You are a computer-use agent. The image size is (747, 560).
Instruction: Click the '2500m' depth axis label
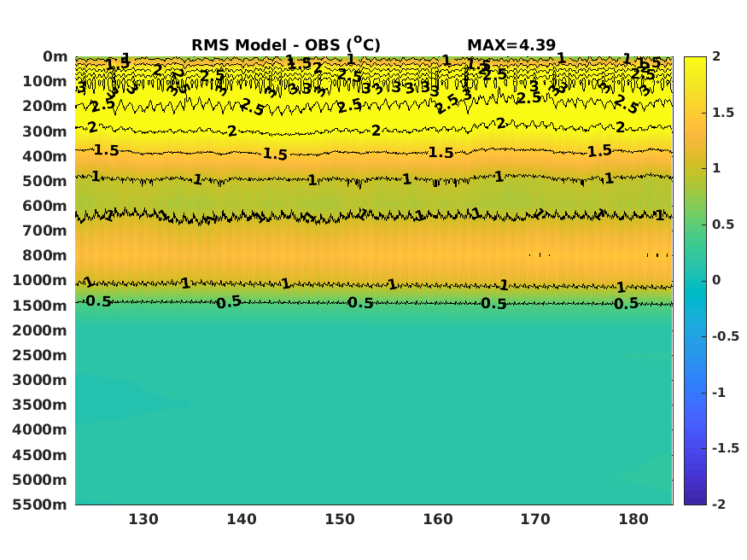[x=39, y=355]
